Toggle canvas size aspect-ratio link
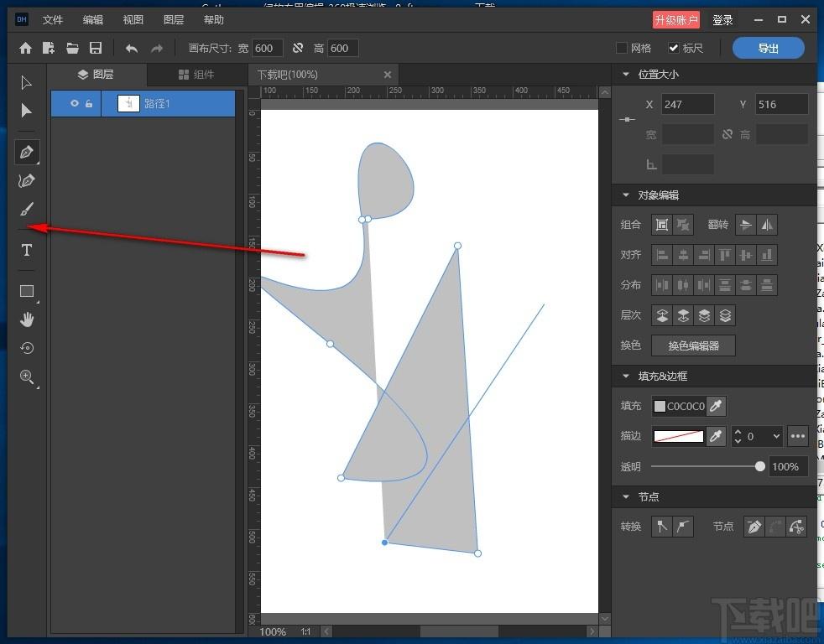Screen dimensions: 824x644 [298, 49]
